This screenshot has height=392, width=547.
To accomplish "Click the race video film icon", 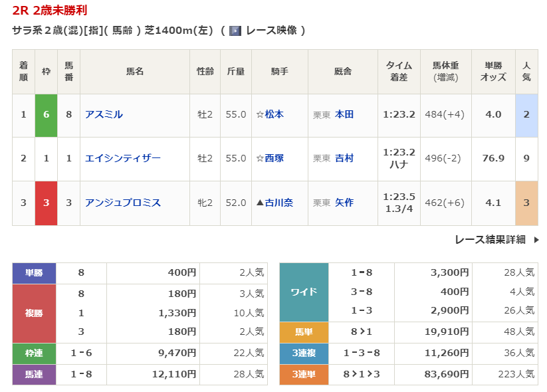I will (x=235, y=31).
